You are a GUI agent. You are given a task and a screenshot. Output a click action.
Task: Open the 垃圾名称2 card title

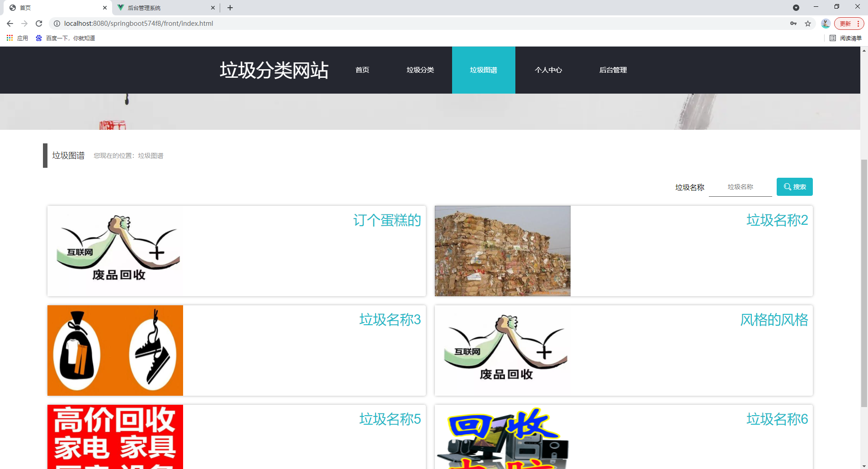point(777,220)
